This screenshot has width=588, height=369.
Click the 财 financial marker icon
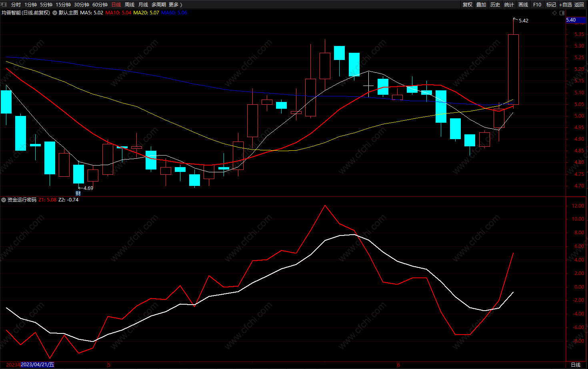click(78, 193)
